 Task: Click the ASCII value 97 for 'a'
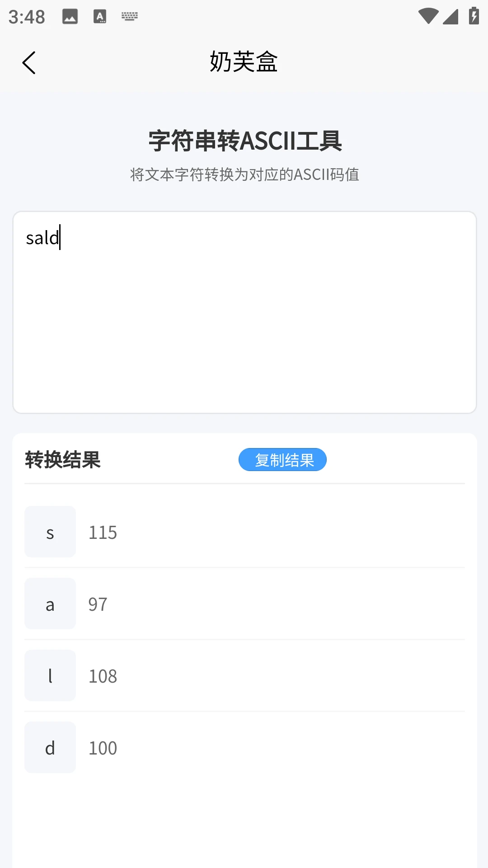pos(98,604)
